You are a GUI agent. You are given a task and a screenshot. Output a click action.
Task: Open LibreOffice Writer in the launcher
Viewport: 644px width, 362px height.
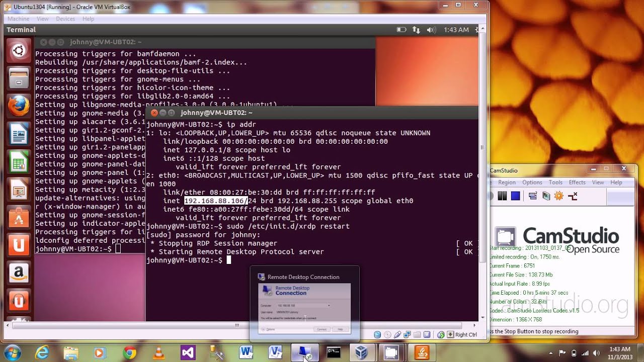pos(19,135)
